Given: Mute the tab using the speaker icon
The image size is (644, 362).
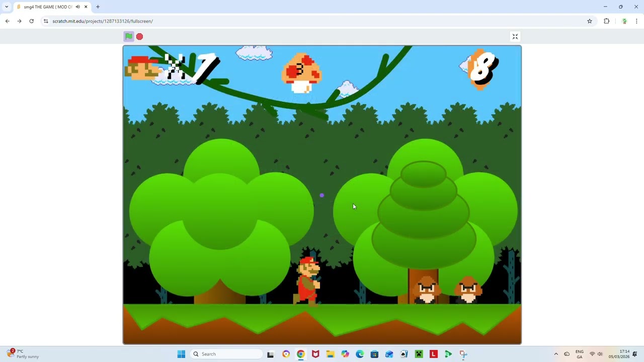Looking at the screenshot, I should [77, 7].
